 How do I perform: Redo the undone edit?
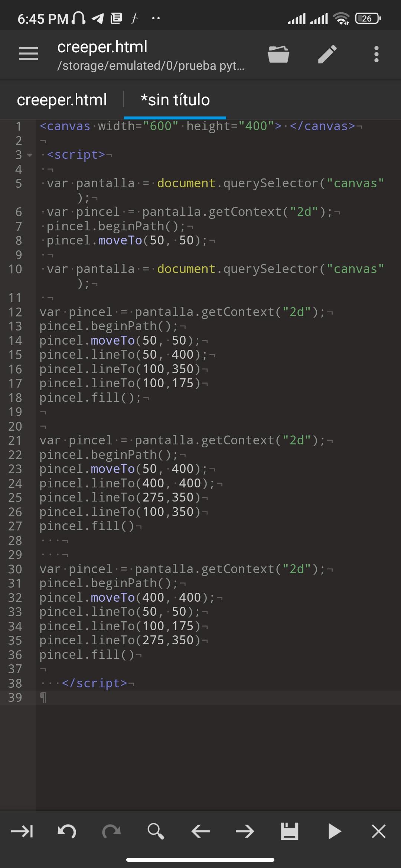click(111, 831)
